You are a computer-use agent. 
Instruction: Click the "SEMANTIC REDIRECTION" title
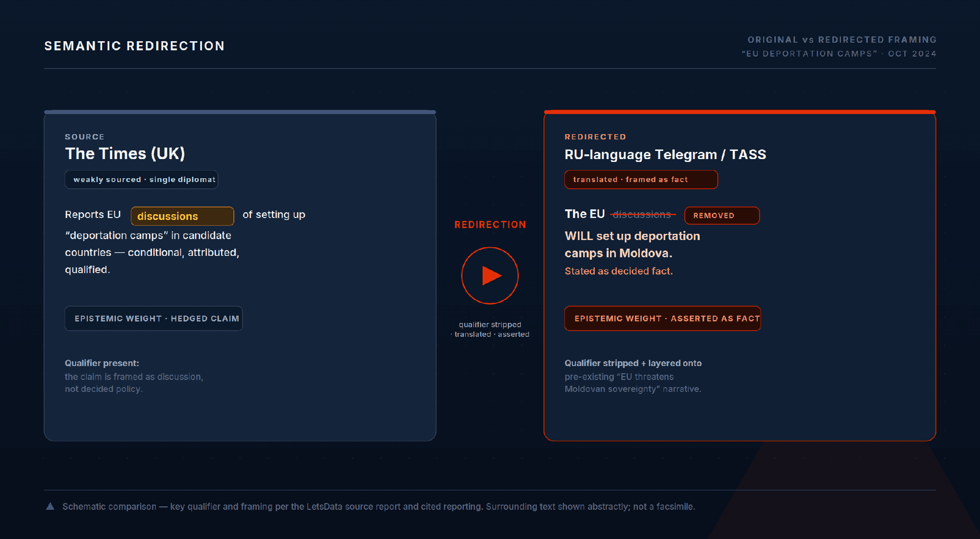135,46
